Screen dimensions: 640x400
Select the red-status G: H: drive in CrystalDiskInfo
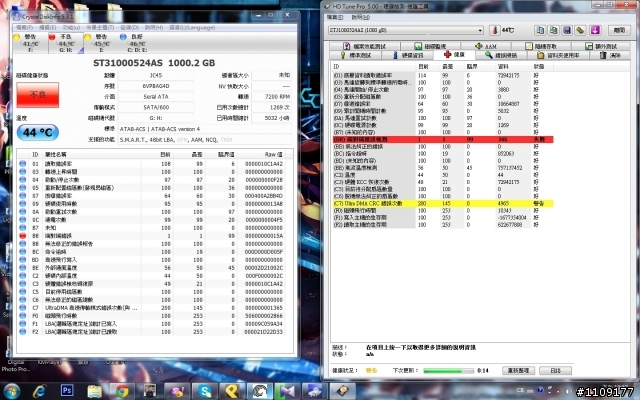[x=66, y=42]
